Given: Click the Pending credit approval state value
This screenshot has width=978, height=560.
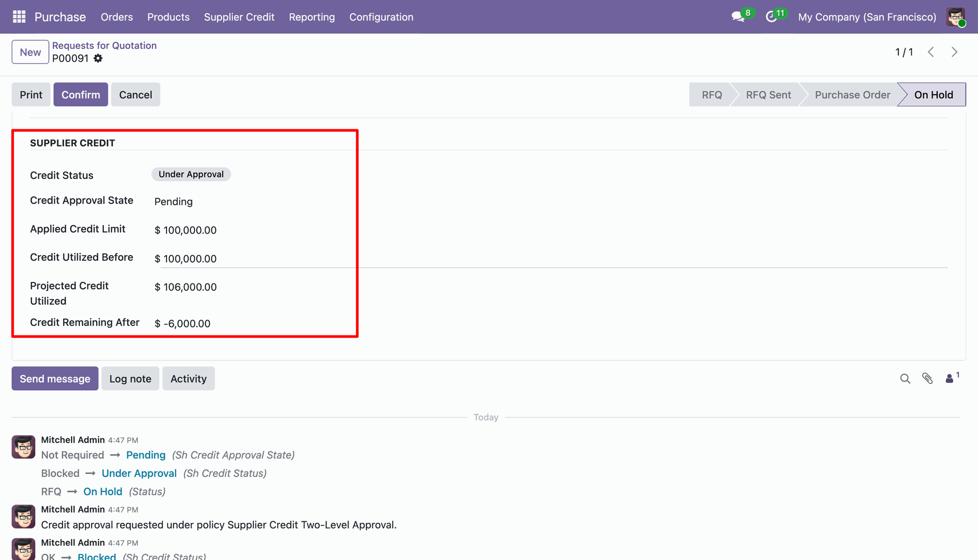Looking at the screenshot, I should (173, 202).
